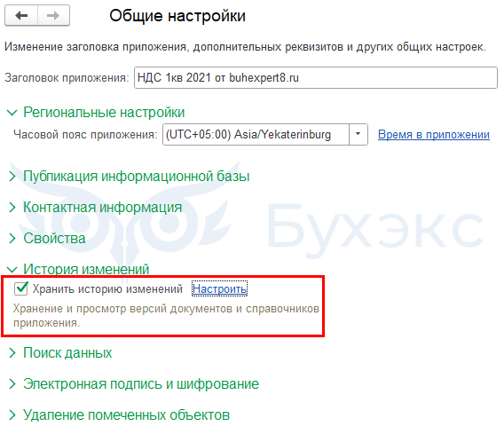This screenshot has height=434, width=504.
Task: Click the Удаление помеченных объектов heading
Action: pyautogui.click(x=126, y=415)
